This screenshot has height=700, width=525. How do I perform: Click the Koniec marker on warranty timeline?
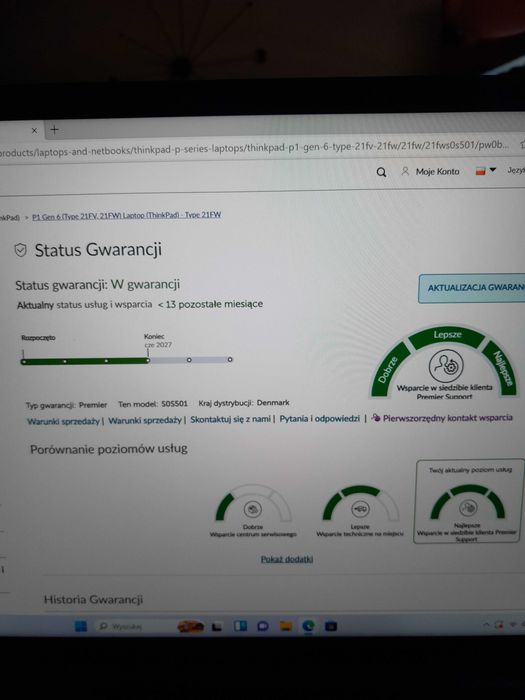148,358
